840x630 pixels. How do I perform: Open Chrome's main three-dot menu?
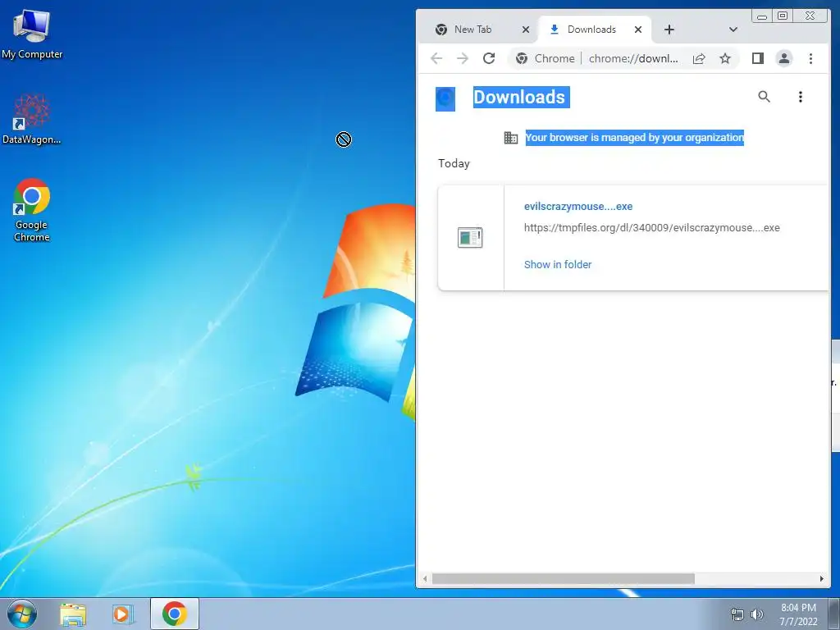tap(810, 58)
